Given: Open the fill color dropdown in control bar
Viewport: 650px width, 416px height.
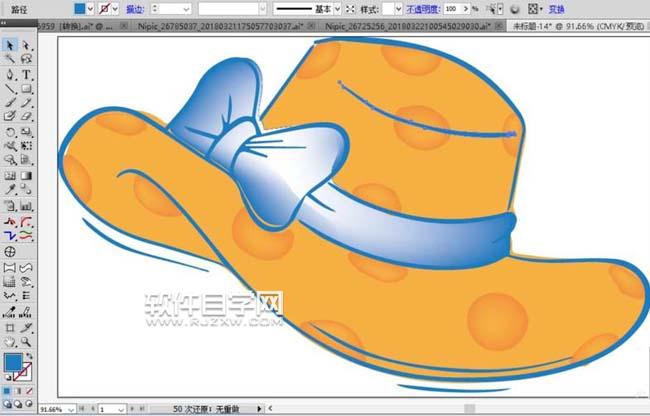Looking at the screenshot, I should pos(90,9).
